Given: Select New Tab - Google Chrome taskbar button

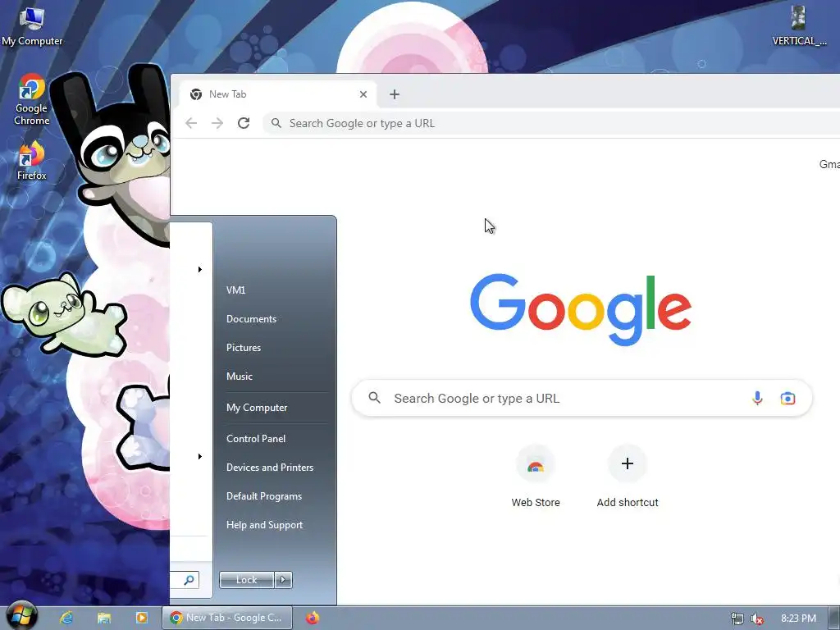Looking at the screenshot, I should (x=227, y=618).
